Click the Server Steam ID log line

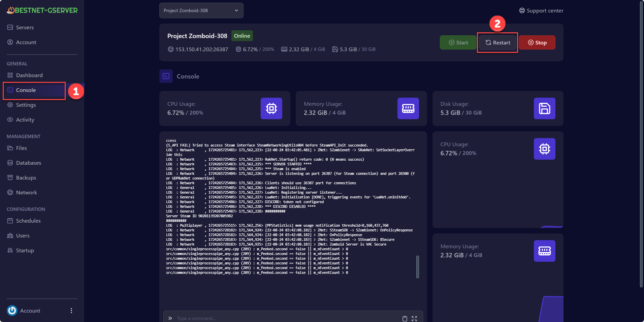pyautogui.click(x=199, y=216)
